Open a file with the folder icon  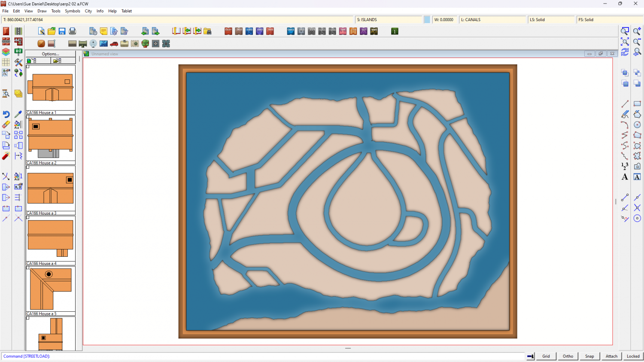click(52, 31)
